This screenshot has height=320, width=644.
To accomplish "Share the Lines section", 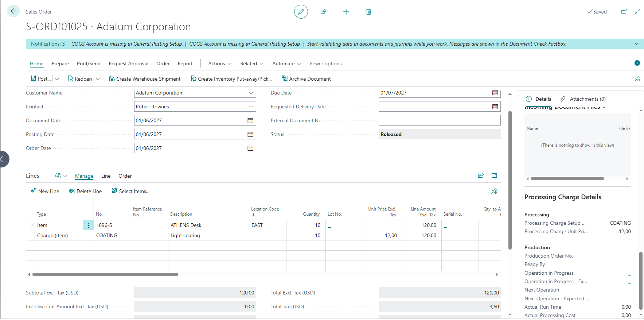I will point(481,176).
